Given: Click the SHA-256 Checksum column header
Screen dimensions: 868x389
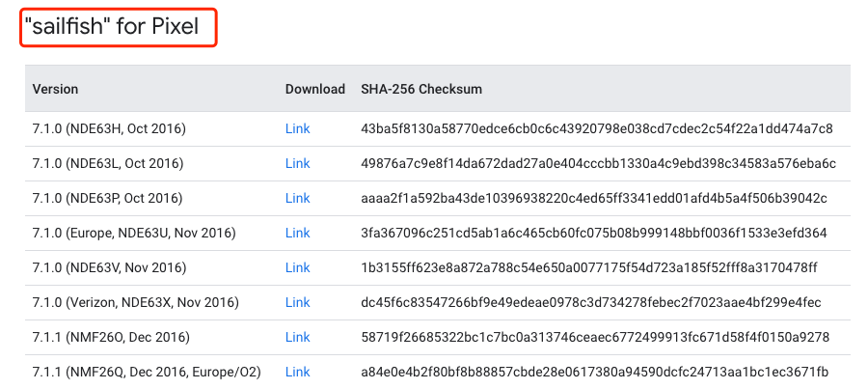Looking at the screenshot, I should coord(421,89).
